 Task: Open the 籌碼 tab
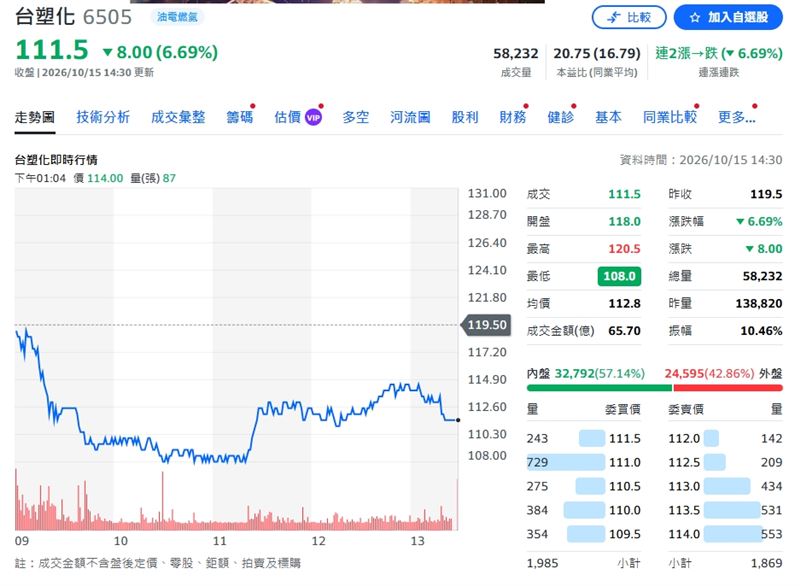point(240,117)
